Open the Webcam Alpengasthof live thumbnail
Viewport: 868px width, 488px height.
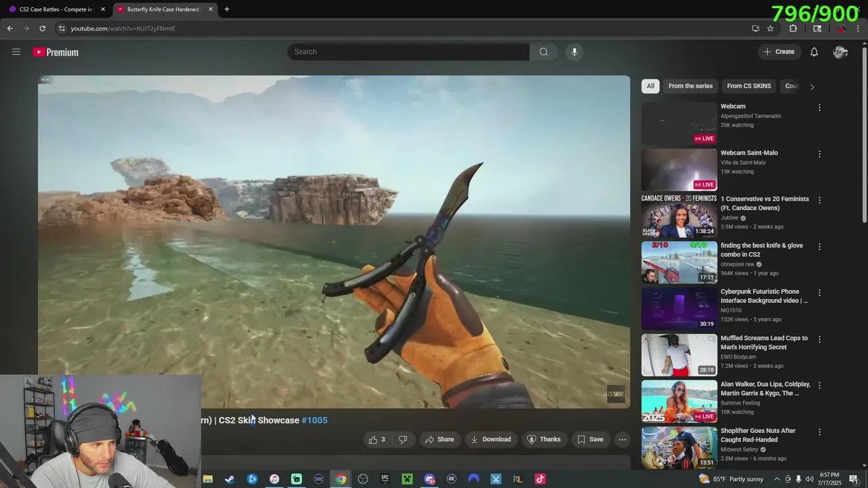(x=679, y=123)
